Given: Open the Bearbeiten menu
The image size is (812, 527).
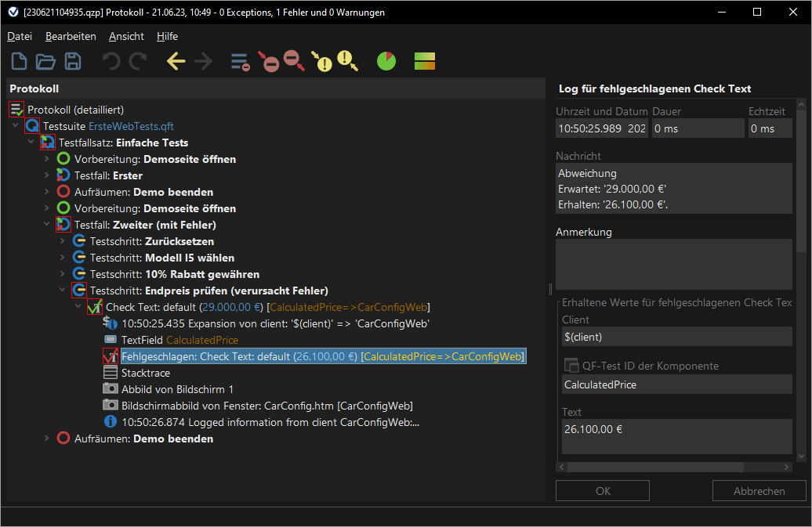Looking at the screenshot, I should tap(71, 36).
